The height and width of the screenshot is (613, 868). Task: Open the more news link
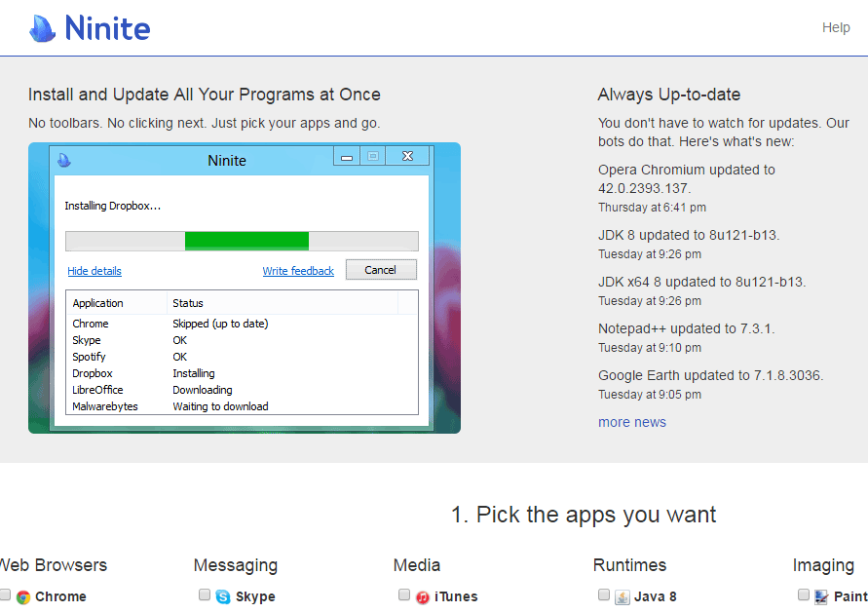pyautogui.click(x=631, y=421)
